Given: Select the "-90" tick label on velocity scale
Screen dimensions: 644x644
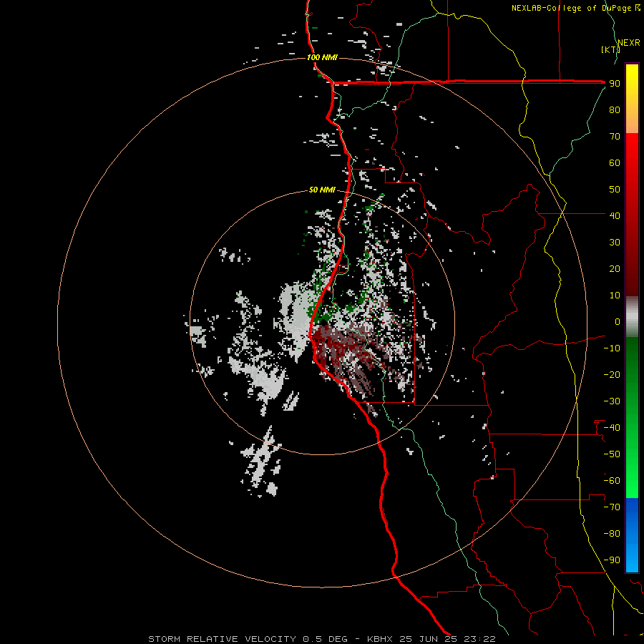Looking at the screenshot, I should pyautogui.click(x=612, y=560).
